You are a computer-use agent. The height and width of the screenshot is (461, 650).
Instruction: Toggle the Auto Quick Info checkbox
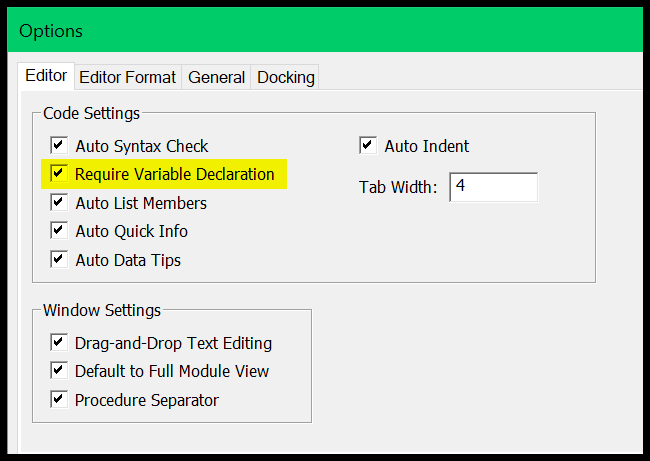coord(59,230)
